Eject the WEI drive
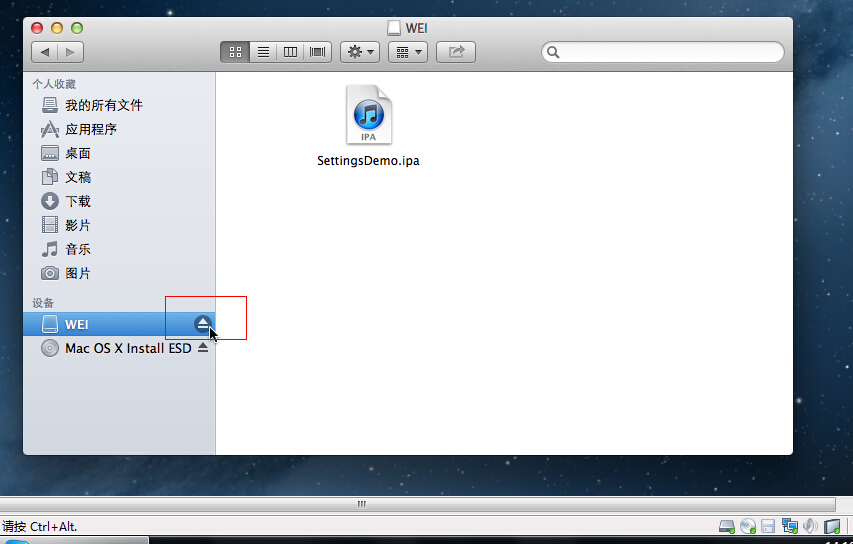This screenshot has height=544, width=853. click(x=202, y=324)
